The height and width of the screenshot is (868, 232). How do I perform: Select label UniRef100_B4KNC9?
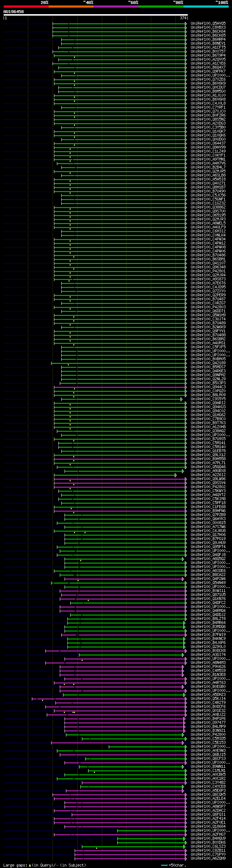pyautogui.click(x=208, y=638)
